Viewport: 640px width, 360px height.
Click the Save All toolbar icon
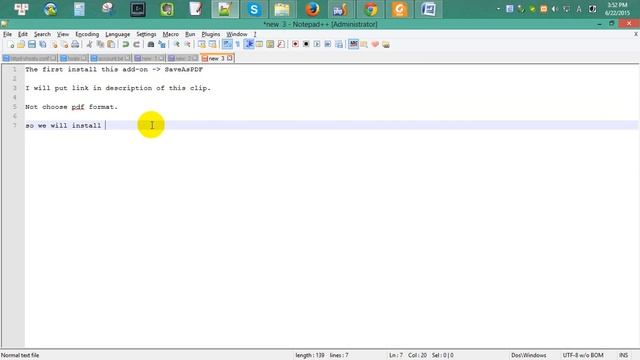point(42,44)
